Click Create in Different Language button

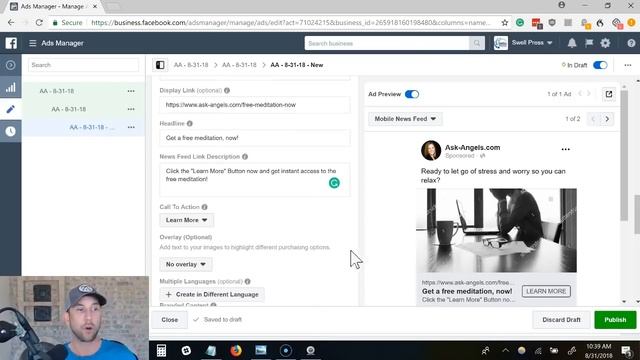(212, 294)
